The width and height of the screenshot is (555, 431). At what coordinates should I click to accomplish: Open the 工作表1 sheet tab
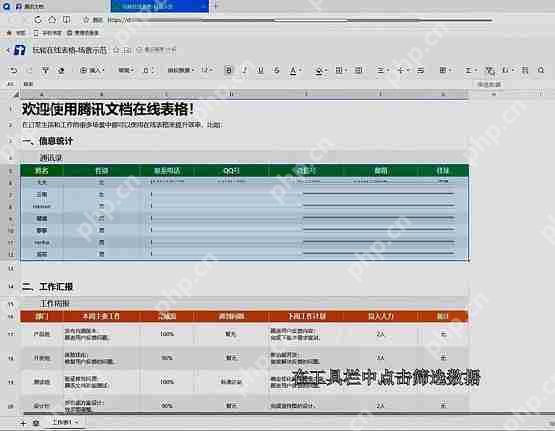coord(64,422)
